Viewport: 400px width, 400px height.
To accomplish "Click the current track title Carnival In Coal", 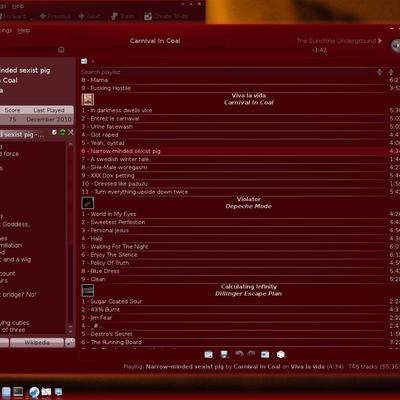I will click(x=155, y=41).
